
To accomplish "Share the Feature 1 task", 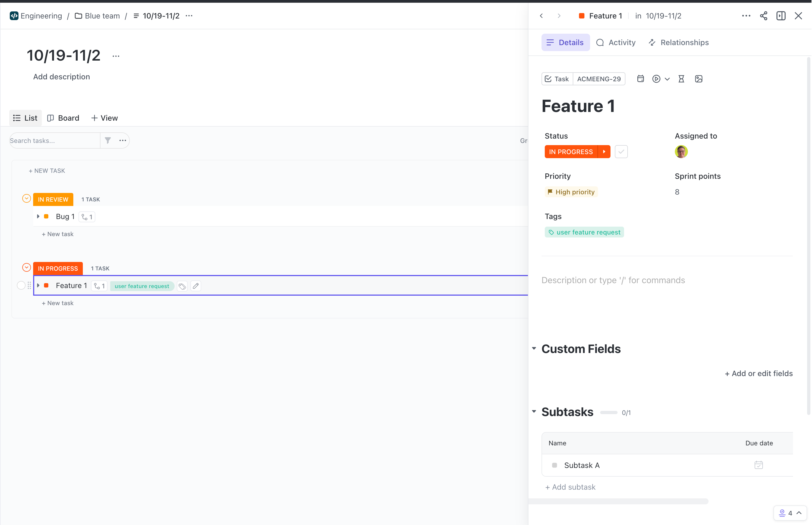I will coord(764,16).
